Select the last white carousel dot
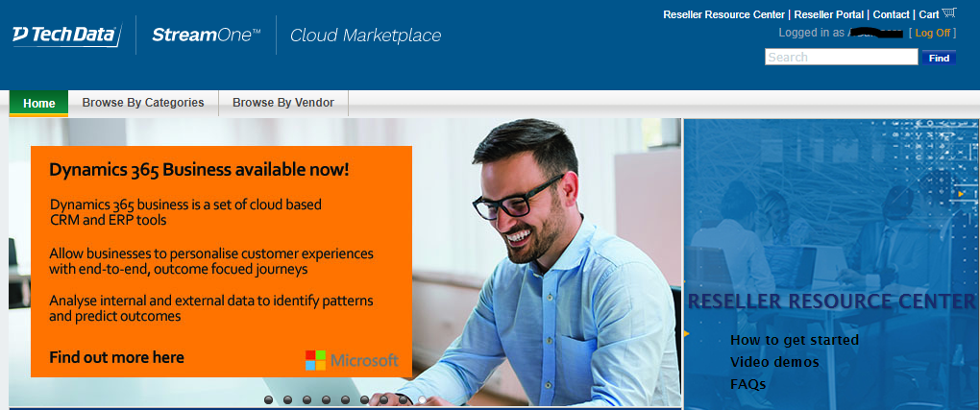 (422, 399)
